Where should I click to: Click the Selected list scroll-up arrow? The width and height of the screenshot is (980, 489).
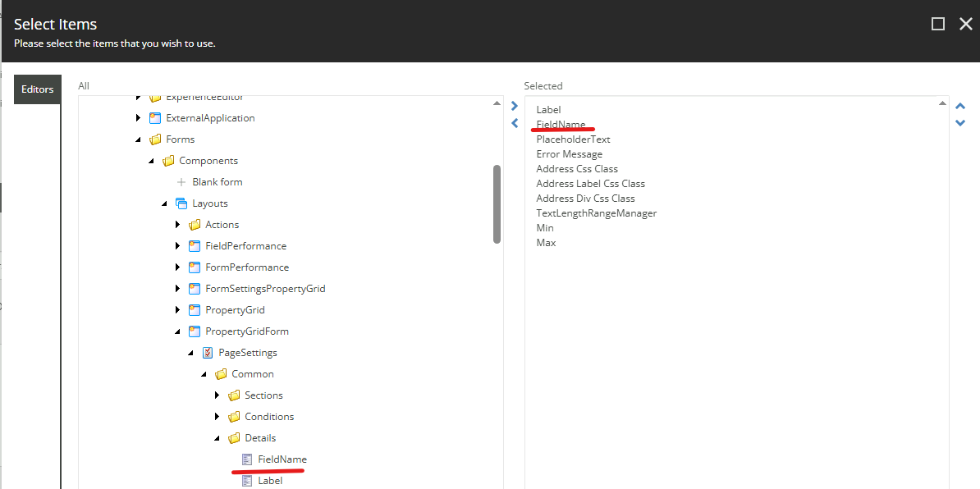click(942, 103)
